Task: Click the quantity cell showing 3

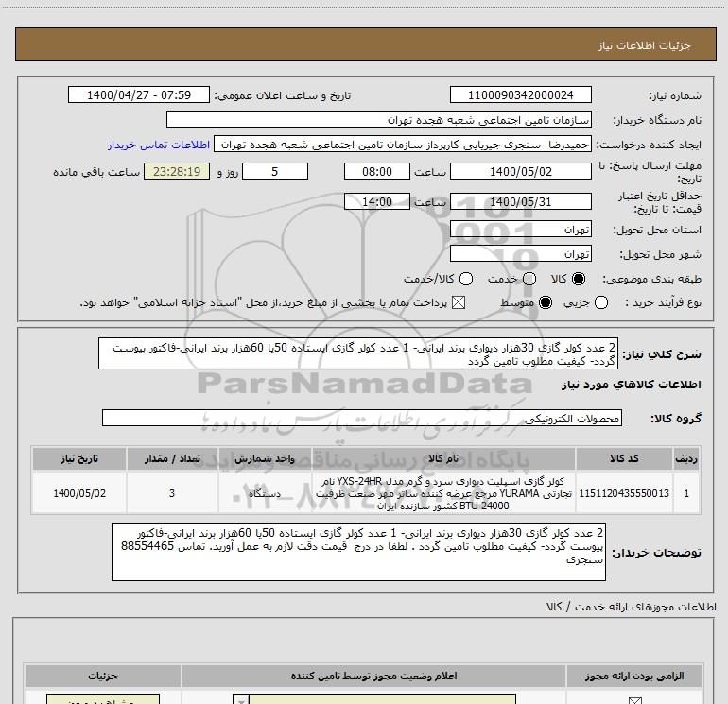Action: pyautogui.click(x=172, y=493)
